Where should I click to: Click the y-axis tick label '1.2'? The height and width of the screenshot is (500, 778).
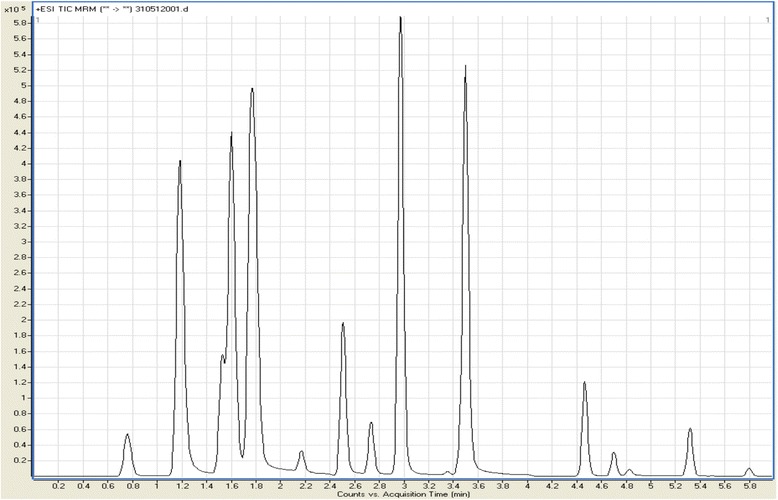(21, 382)
